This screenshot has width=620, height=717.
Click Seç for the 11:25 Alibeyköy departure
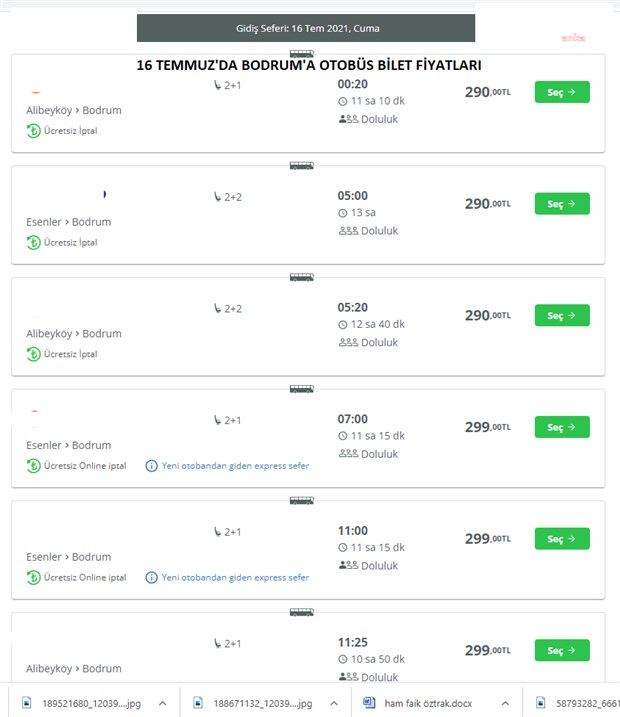[x=562, y=650]
